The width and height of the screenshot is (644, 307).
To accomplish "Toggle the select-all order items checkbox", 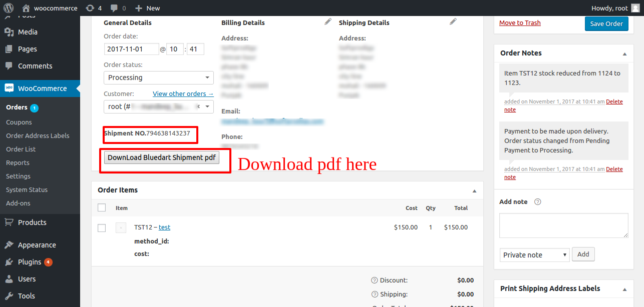I will pyautogui.click(x=102, y=207).
